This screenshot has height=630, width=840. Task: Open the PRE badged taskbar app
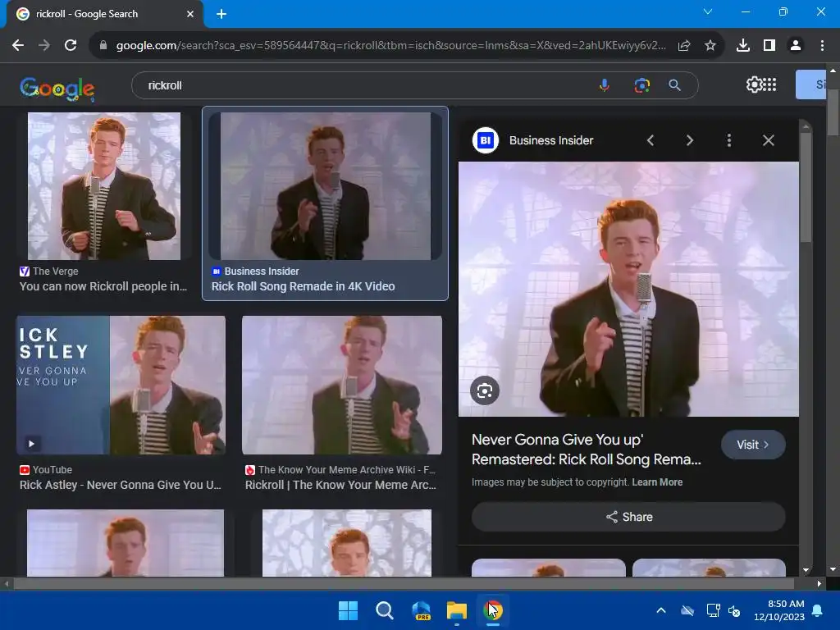pos(421,610)
